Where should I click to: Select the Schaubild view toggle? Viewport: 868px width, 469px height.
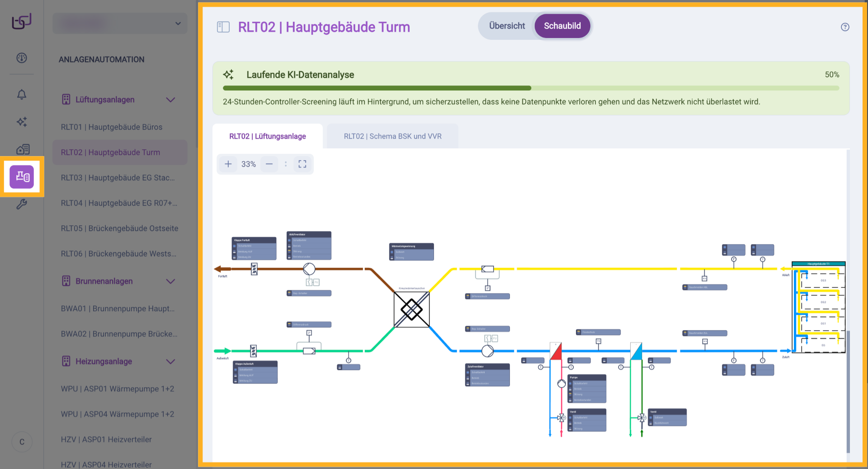562,26
